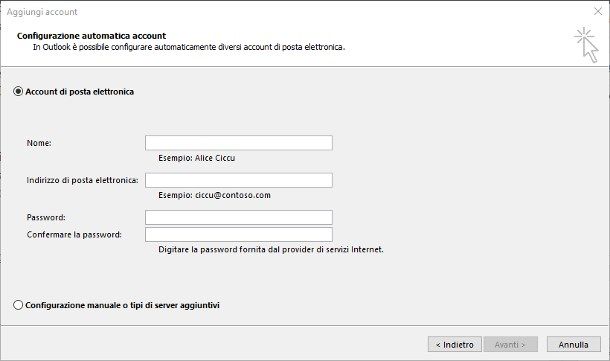
Task: Go back with the Indietro button
Action: tap(455, 344)
